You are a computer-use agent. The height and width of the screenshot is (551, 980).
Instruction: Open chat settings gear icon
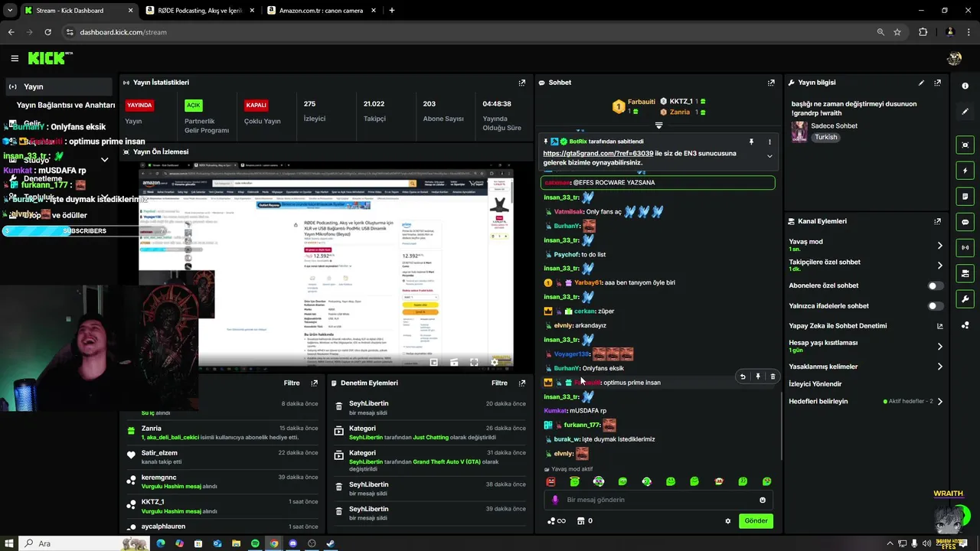pyautogui.click(x=728, y=521)
